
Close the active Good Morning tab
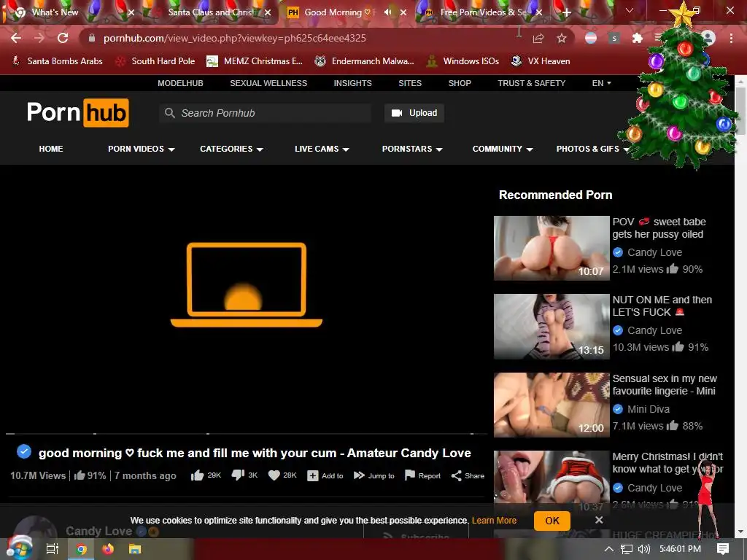[403, 12]
